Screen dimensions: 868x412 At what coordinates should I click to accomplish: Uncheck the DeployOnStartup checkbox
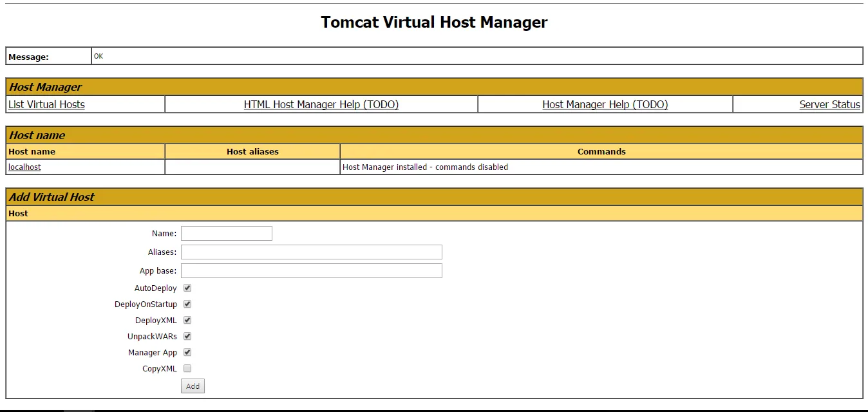tap(187, 304)
